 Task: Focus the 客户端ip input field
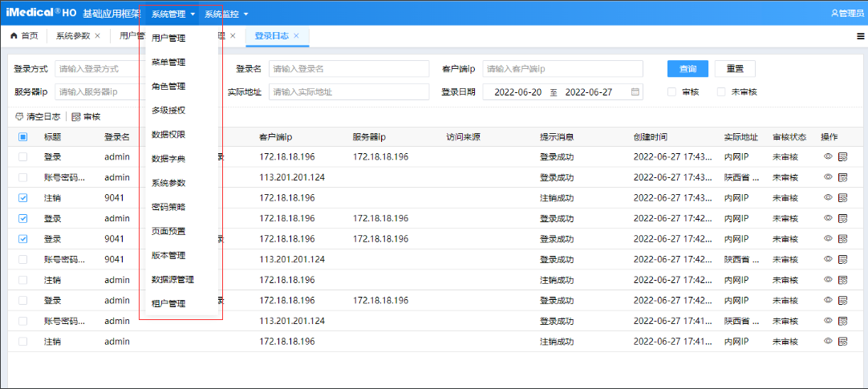click(x=562, y=69)
